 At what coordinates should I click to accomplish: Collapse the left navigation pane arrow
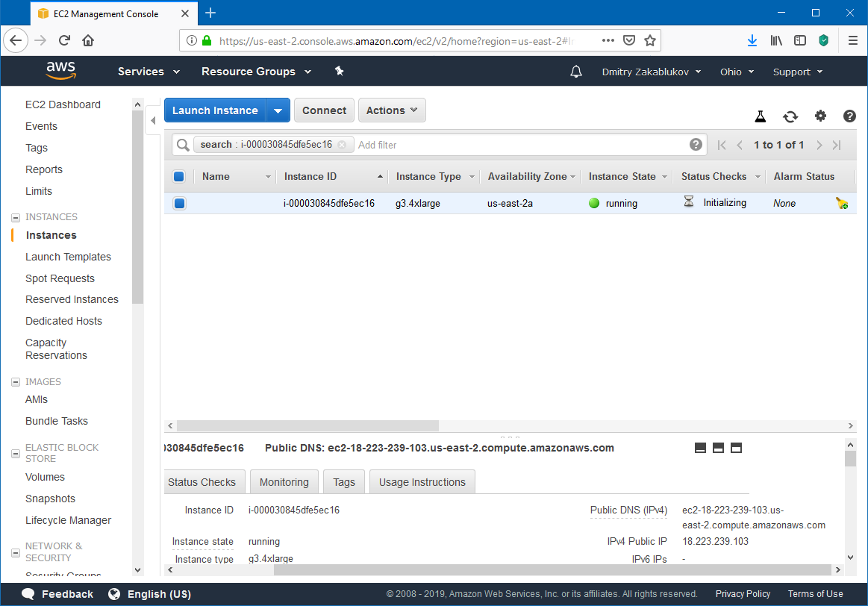click(x=153, y=120)
